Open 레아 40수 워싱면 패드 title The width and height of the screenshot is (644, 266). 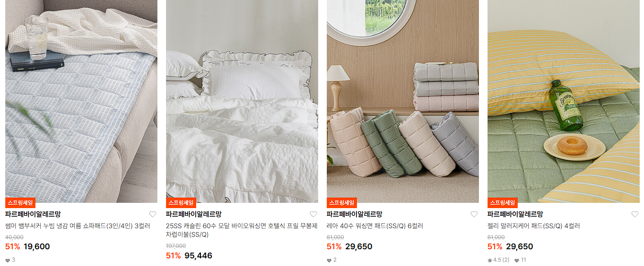point(375,226)
